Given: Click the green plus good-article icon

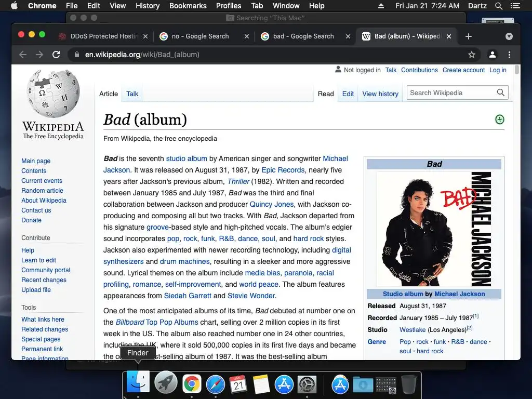Looking at the screenshot, I should [499, 119].
